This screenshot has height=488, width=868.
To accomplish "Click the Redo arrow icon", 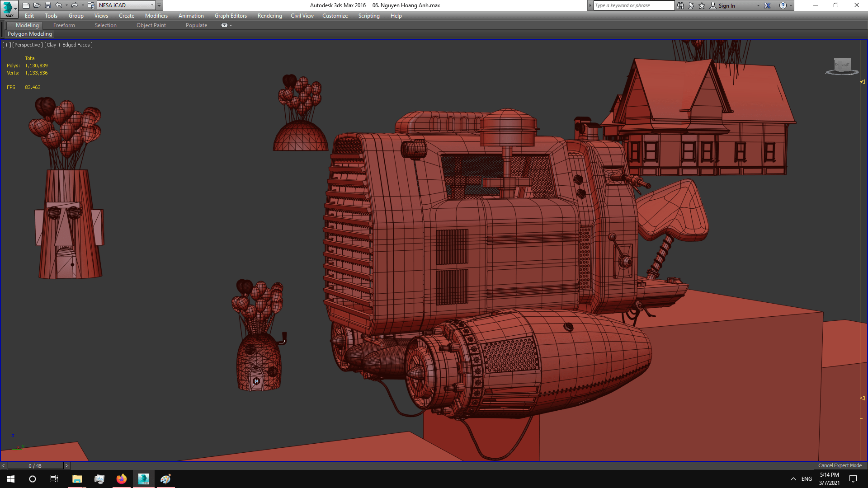I will tap(75, 5).
